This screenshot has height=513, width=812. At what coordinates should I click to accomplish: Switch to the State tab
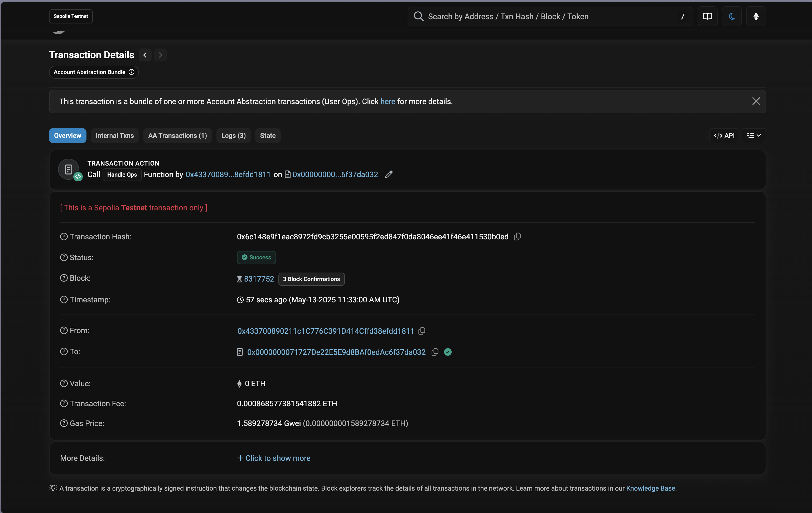267,135
